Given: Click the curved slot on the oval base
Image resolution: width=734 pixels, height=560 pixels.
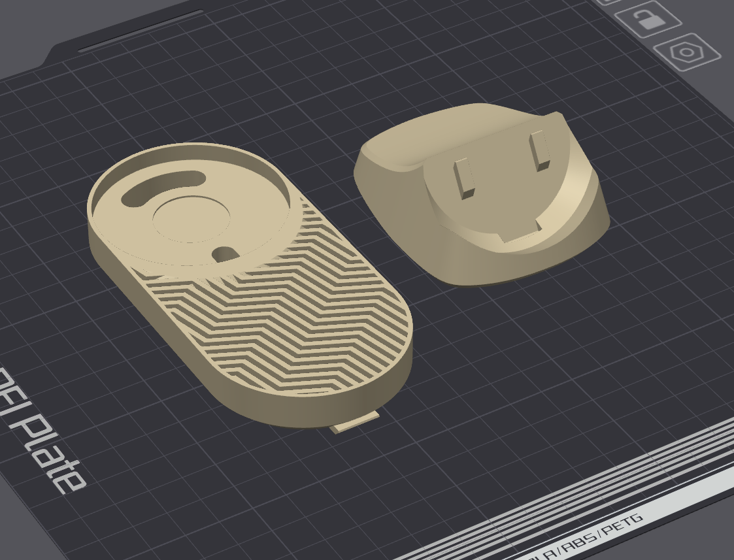Looking at the screenshot, I should tap(160, 187).
